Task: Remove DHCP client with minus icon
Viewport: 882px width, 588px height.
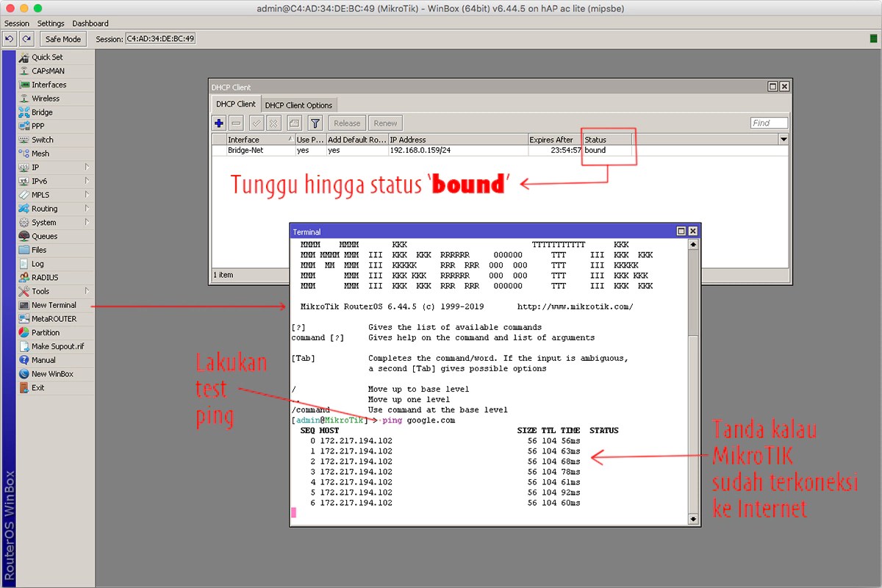Action: click(236, 123)
